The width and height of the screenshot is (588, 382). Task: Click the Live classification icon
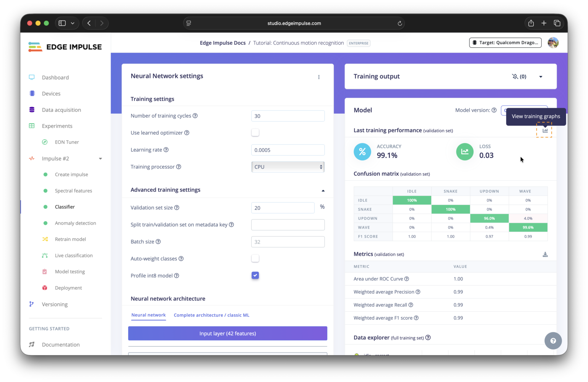pyautogui.click(x=45, y=255)
